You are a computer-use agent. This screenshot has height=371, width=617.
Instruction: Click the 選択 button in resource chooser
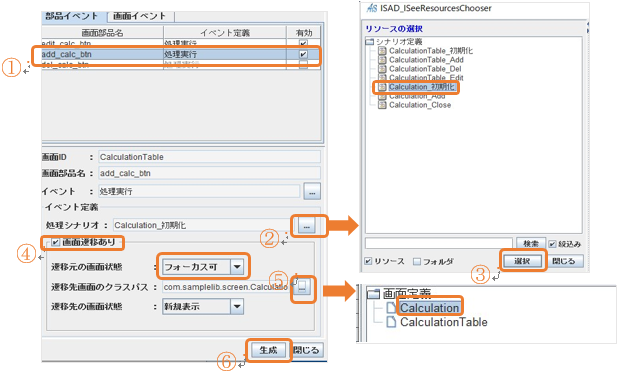click(x=522, y=261)
